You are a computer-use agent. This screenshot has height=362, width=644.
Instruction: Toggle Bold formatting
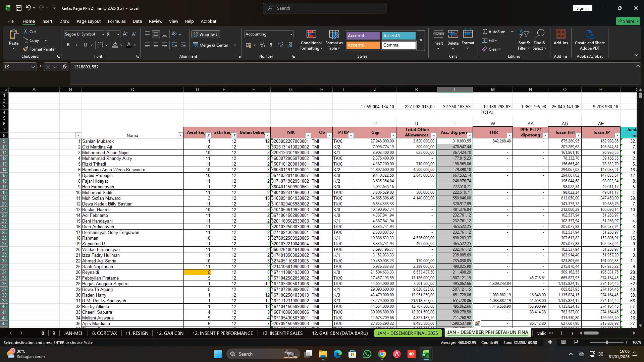point(68,45)
